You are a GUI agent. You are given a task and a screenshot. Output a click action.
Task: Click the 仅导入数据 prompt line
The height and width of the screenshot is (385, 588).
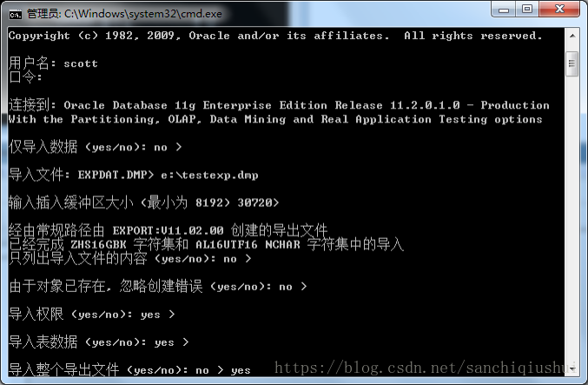95,147
